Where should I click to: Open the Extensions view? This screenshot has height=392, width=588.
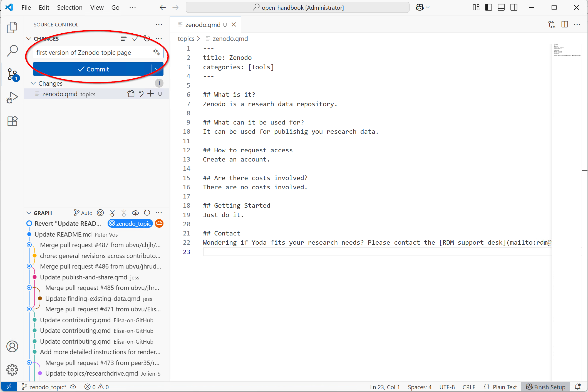[x=12, y=121]
